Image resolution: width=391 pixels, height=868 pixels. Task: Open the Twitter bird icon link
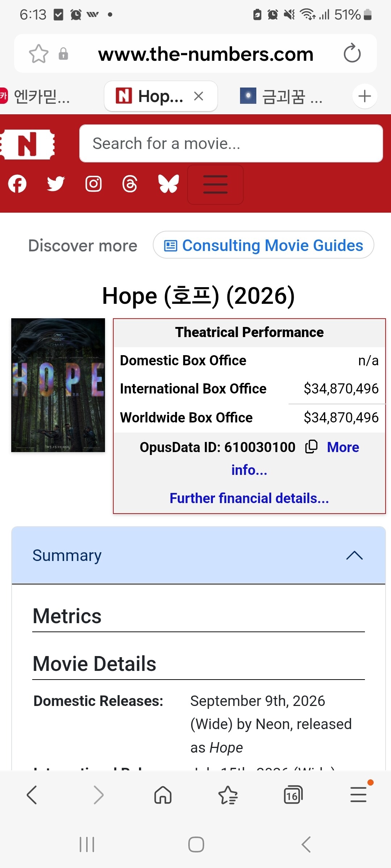pos(56,184)
